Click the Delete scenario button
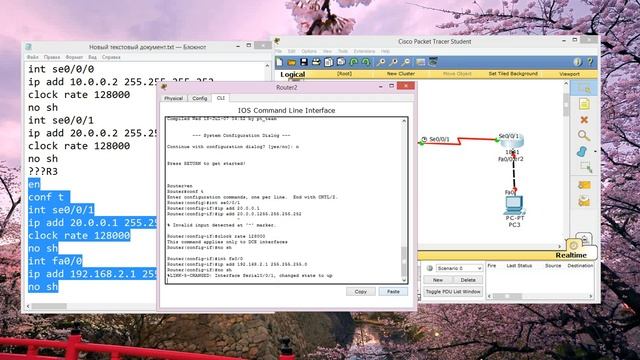 468,280
